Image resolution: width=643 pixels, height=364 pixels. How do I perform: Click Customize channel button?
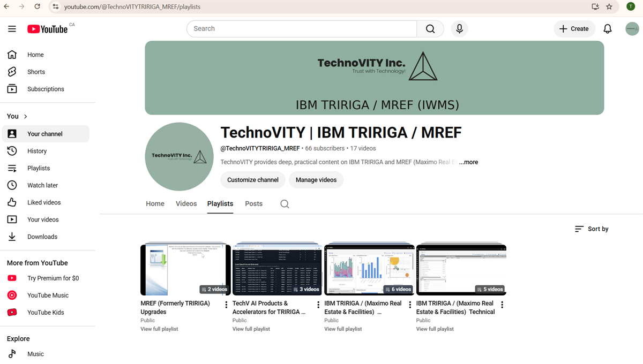253,180
